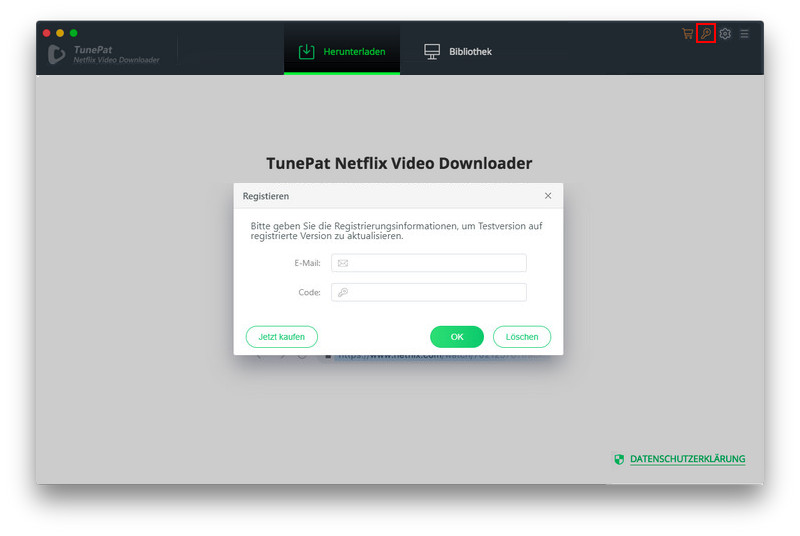This screenshot has width=800, height=536.
Task: Click the key icon in Code field
Action: 342,293
